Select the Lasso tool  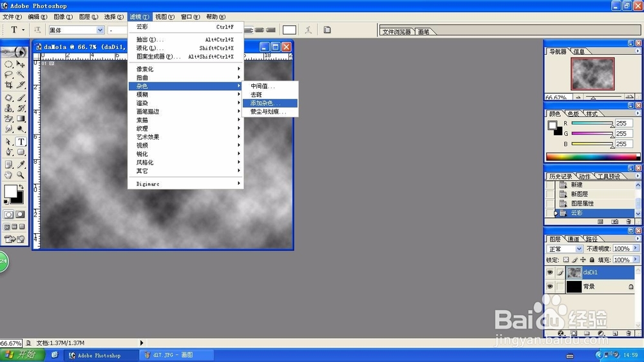tap(8, 74)
